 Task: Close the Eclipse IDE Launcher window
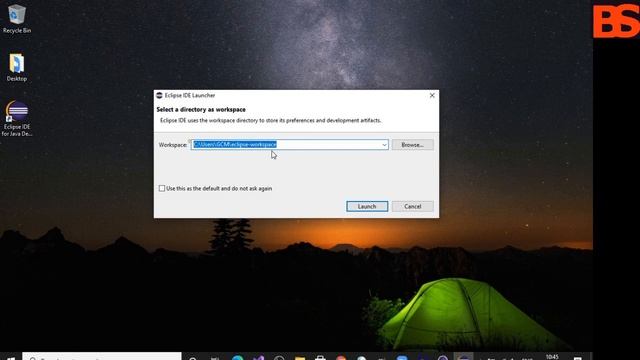[x=432, y=96]
